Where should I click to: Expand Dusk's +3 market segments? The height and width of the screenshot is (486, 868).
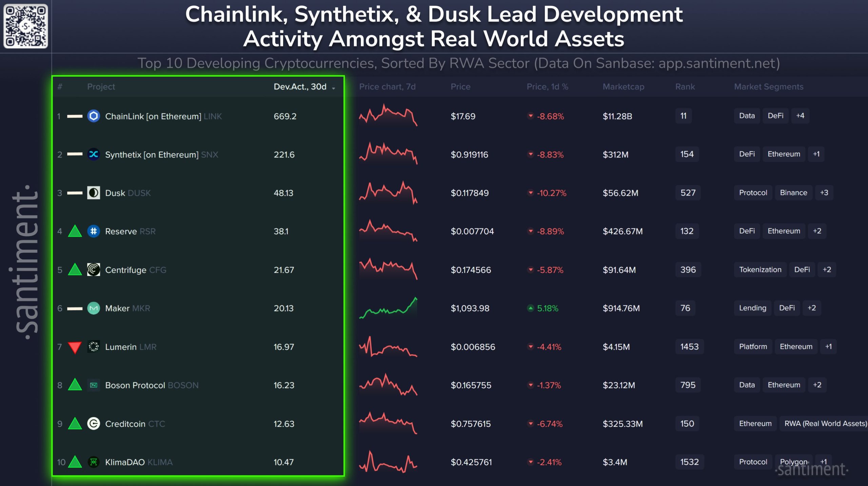click(x=824, y=193)
